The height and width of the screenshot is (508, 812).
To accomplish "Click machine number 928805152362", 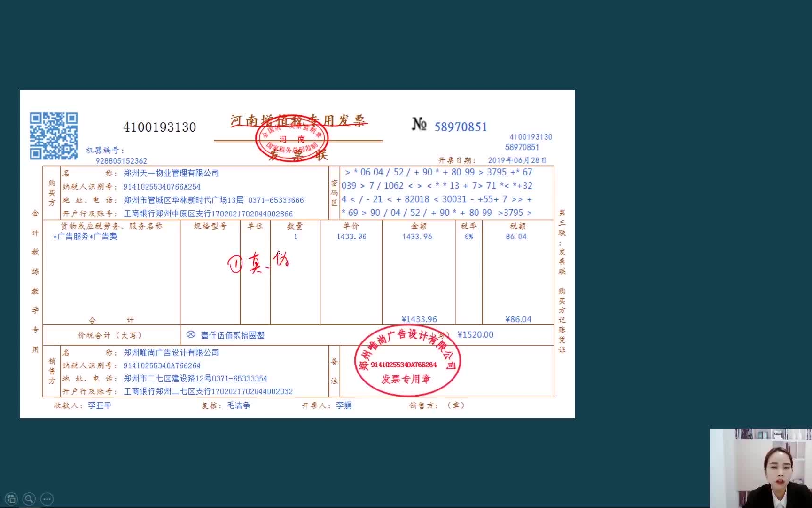I will (x=121, y=161).
